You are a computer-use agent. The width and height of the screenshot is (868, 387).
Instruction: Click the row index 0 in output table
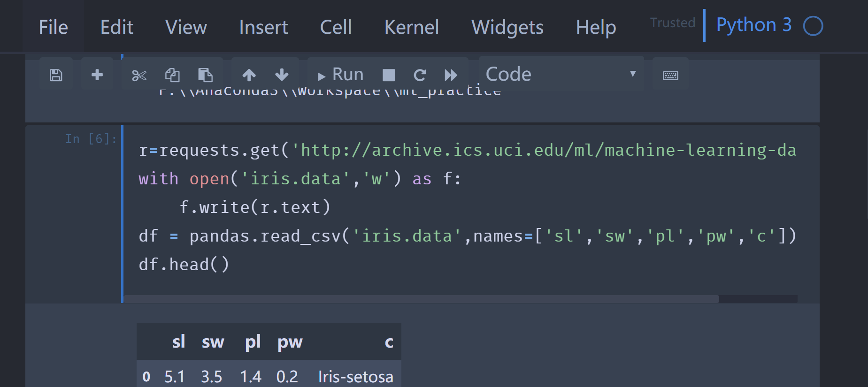click(146, 377)
